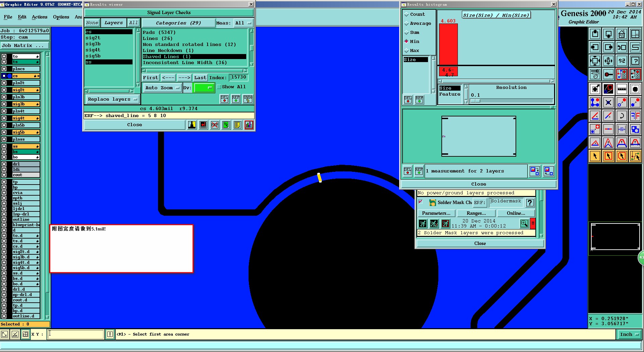The width and height of the screenshot is (644, 352).
Task: Click the Ranges... button
Action: tap(476, 213)
